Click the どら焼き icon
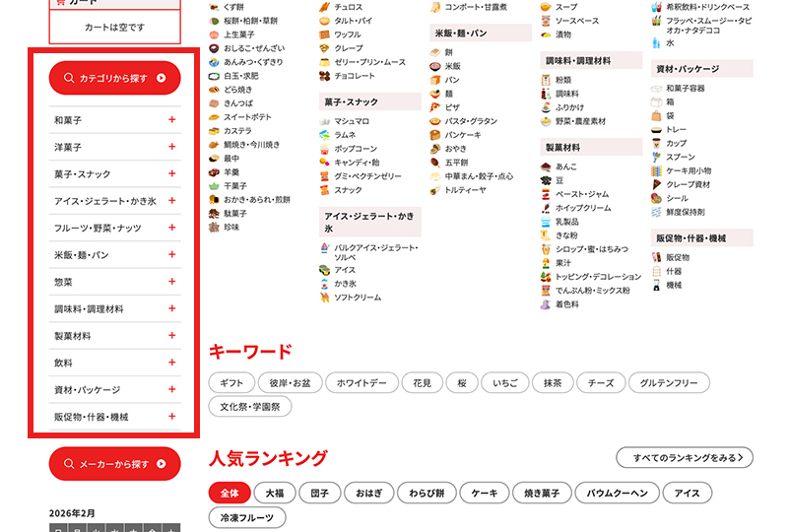Image resolution: width=788 pixels, height=532 pixels. point(214,90)
